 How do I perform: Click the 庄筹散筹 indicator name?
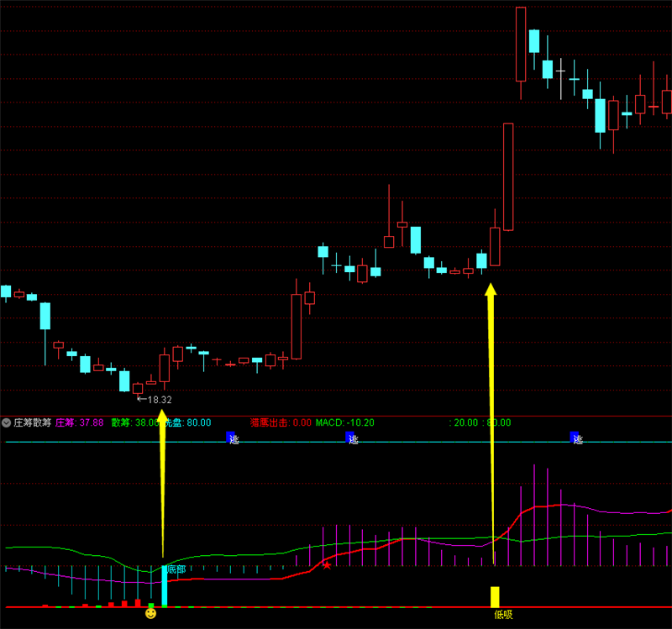tap(32, 423)
